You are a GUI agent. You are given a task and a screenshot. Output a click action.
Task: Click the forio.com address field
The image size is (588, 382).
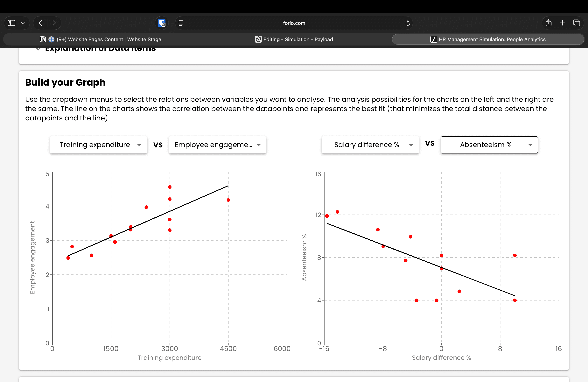click(x=294, y=23)
